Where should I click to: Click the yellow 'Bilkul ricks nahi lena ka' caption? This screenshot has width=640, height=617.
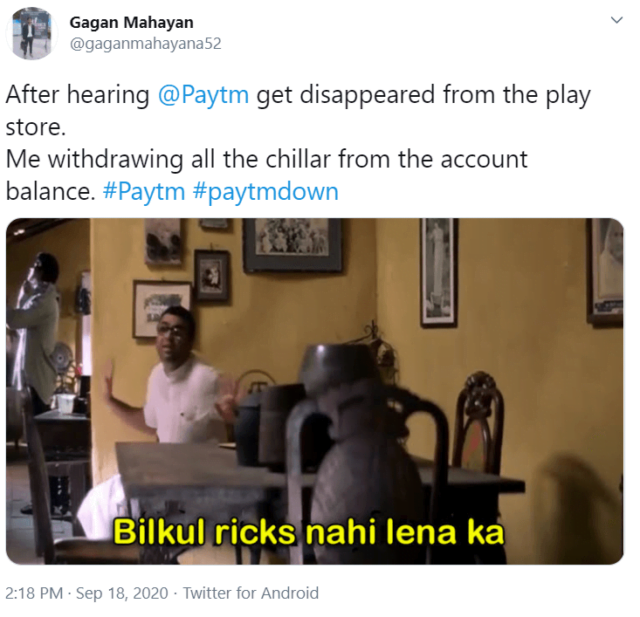coord(308,532)
